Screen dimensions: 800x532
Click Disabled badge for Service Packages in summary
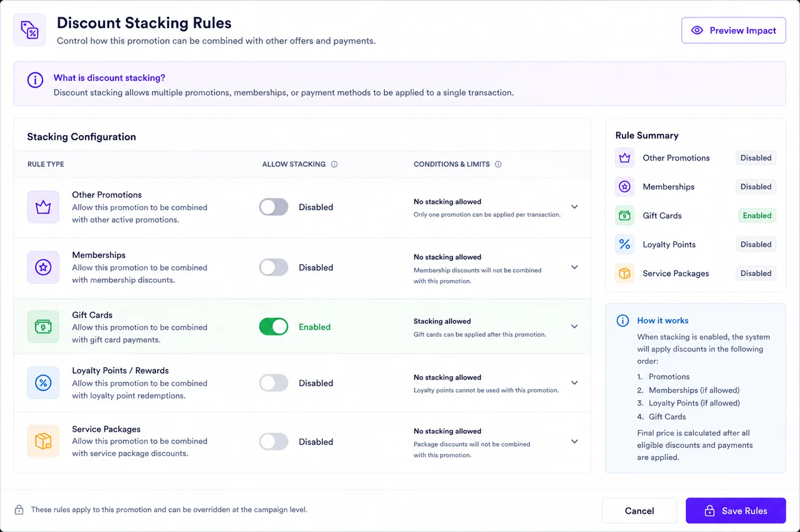point(756,274)
